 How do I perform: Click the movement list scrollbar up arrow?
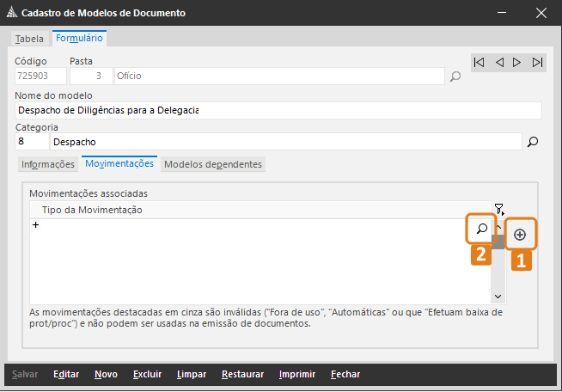[498, 227]
